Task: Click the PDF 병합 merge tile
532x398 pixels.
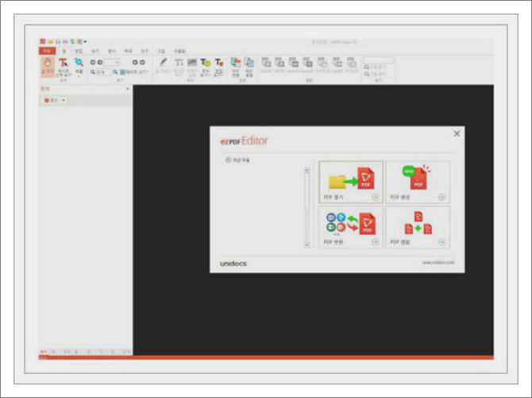Action: pos(418,227)
